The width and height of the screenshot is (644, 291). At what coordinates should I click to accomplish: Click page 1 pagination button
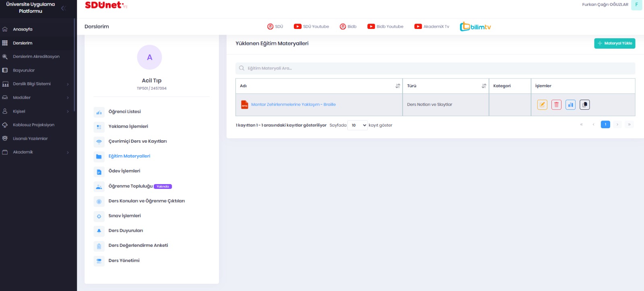pos(605,125)
